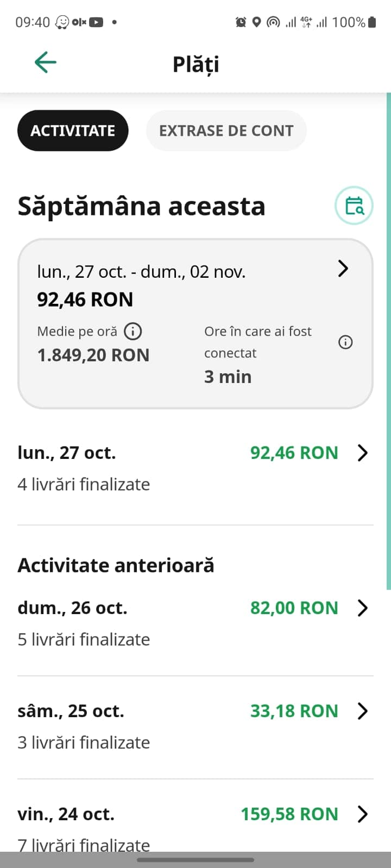Tap info icon beside Ore în care ai fost conectat

(x=345, y=342)
